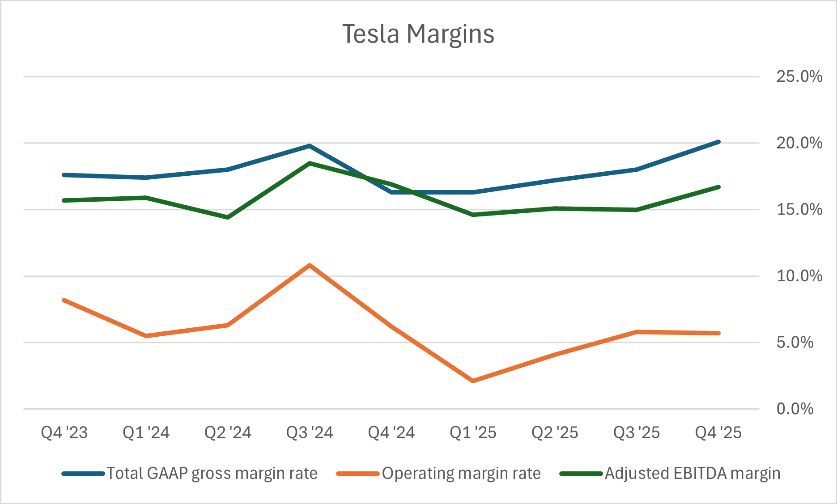
Task: Select the green line's Q4 '25 endpoint
Action: coord(718,187)
